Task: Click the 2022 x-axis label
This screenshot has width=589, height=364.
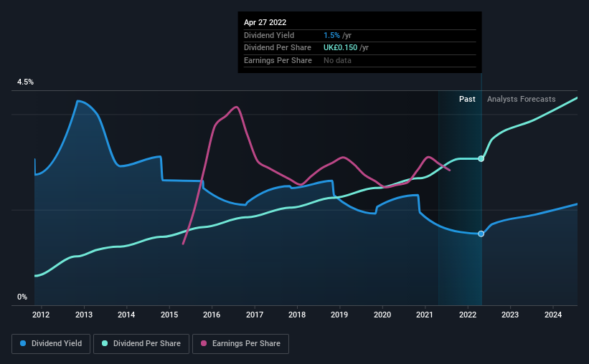Action: coord(467,315)
